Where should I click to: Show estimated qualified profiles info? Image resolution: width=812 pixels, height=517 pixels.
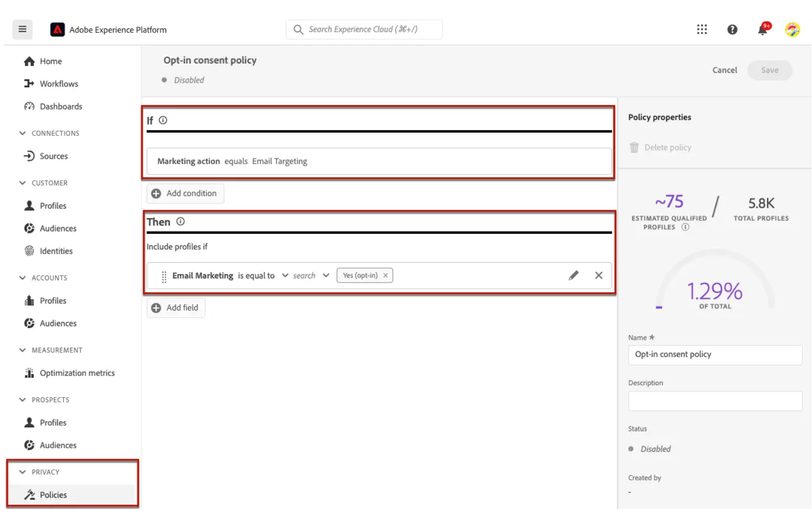[685, 227]
